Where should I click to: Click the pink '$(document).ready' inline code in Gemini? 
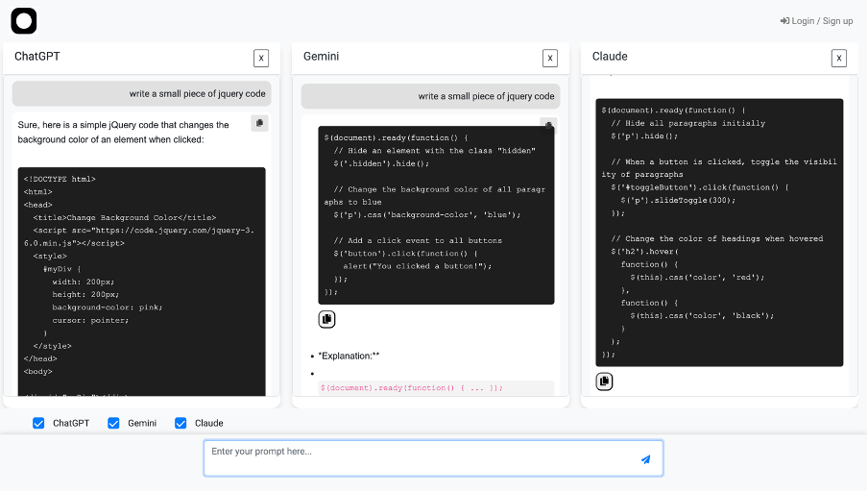coord(412,388)
